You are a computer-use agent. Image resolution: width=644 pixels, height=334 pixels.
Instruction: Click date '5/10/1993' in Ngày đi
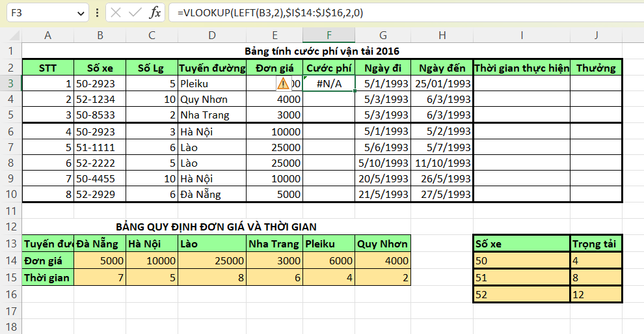382,163
